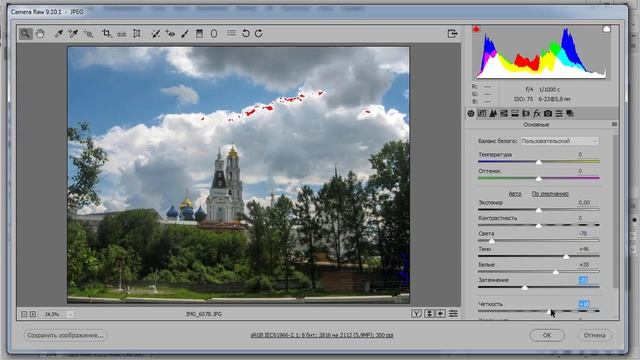The image size is (640, 360).
Task: Open the Effects fx panel tab
Action: [x=537, y=113]
